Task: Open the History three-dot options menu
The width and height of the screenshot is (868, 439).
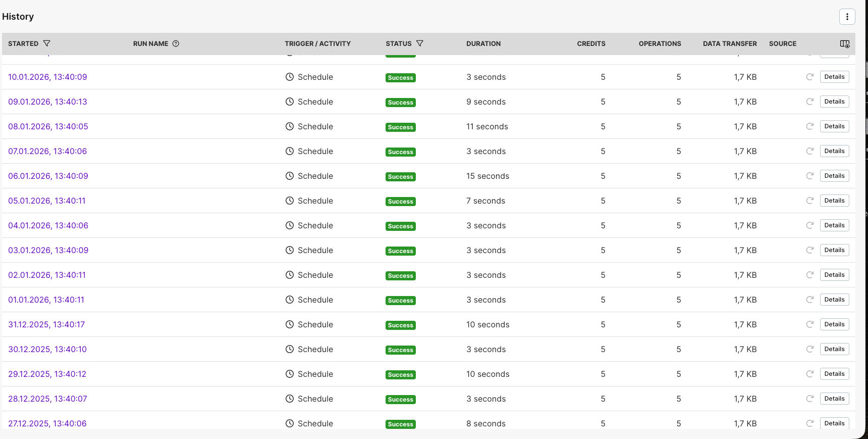Action: point(847,17)
